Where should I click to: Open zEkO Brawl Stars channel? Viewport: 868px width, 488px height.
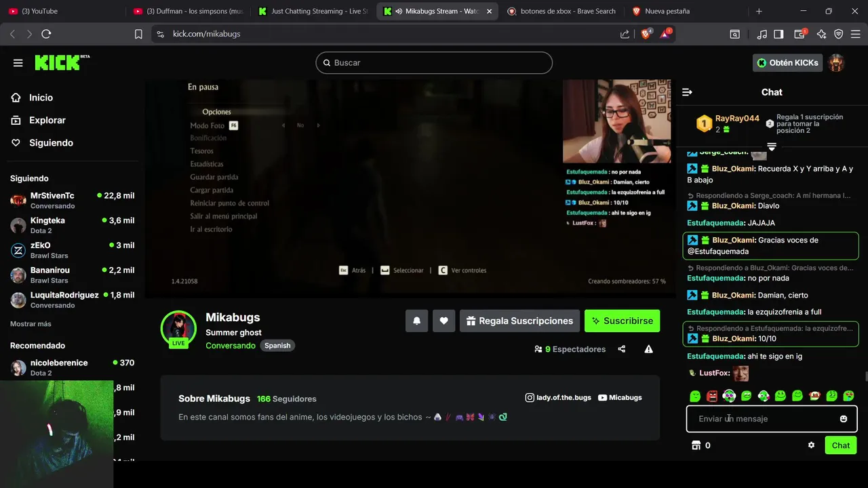click(x=72, y=250)
